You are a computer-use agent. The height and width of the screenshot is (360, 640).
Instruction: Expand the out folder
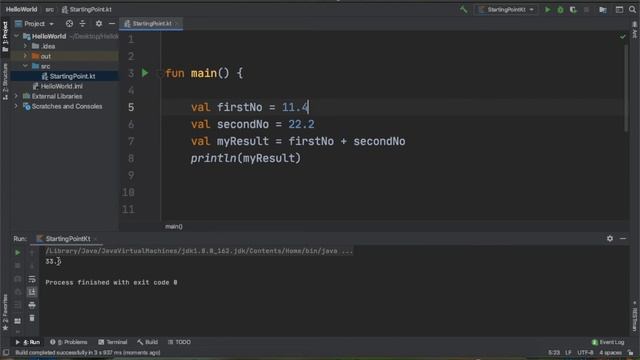(x=25, y=56)
